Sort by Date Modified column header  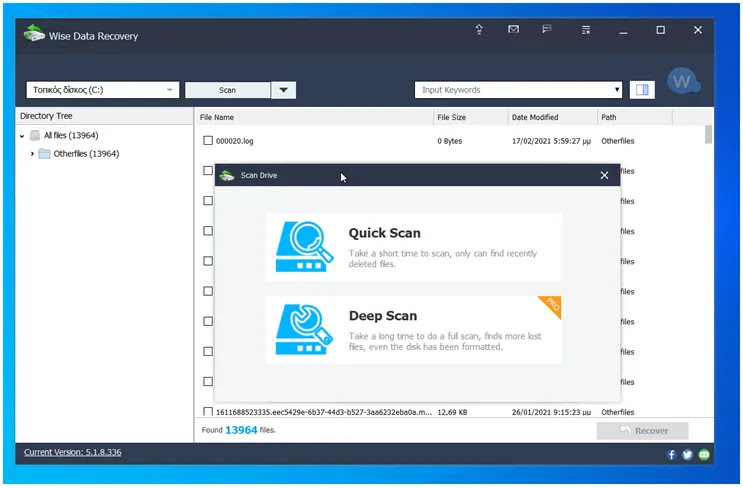tap(553, 117)
